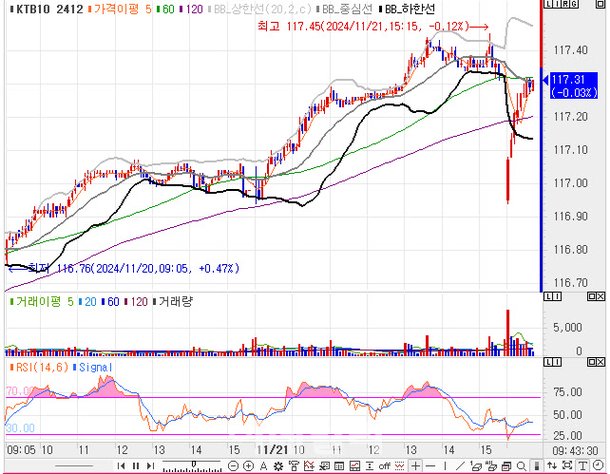This screenshot has width=610, height=474.
Task: Click the up-down arrows icon
Action: click(552, 465)
